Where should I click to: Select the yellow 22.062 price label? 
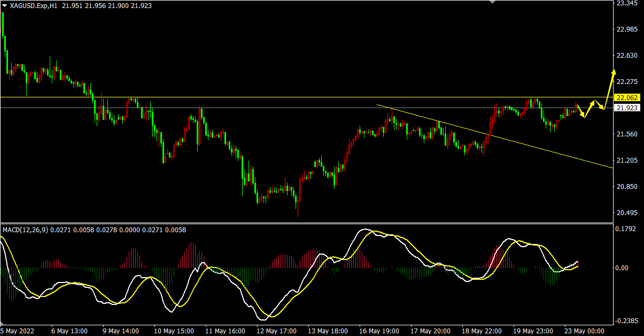pos(626,97)
